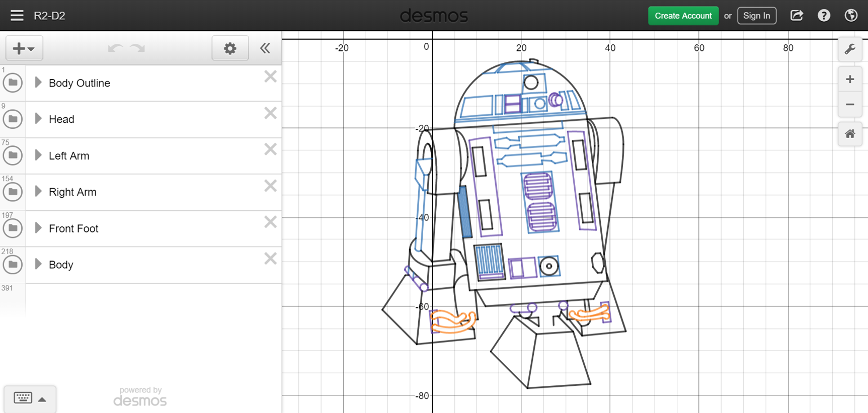Viewport: 868px width, 413px height.
Task: Expand the Left Arm folder
Action: [38, 155]
